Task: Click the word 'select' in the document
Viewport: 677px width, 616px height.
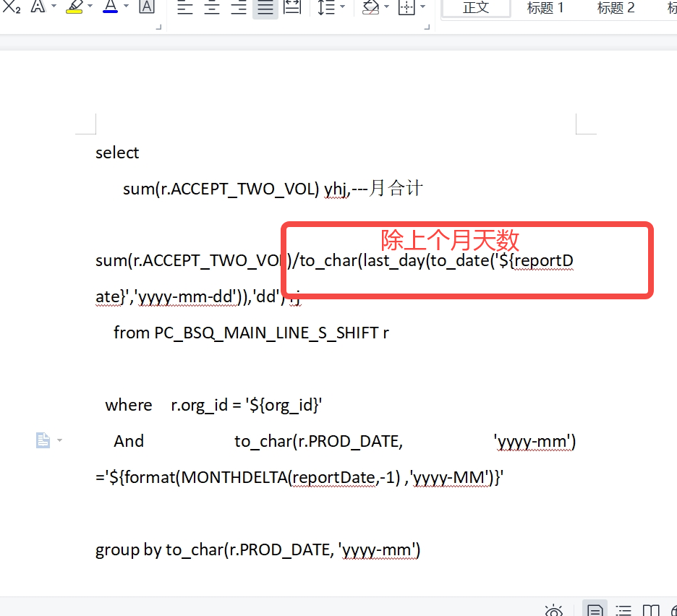Action: [x=117, y=153]
